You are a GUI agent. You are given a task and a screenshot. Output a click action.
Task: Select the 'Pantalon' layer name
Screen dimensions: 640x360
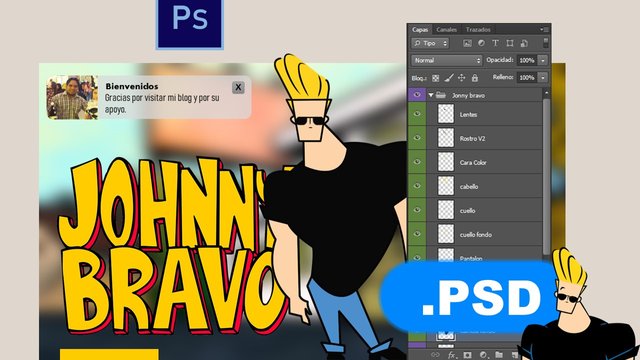(471, 259)
